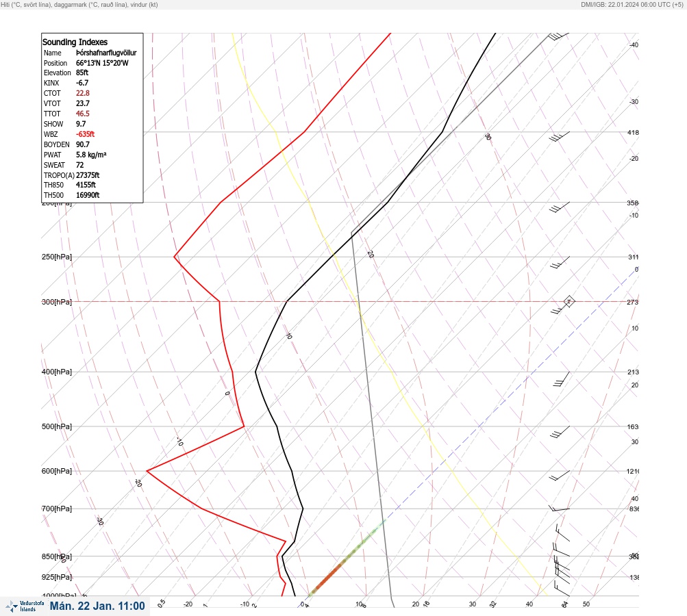Click TH500 value 16990ft
Image resolution: width=687 pixels, height=616 pixels.
88,195
